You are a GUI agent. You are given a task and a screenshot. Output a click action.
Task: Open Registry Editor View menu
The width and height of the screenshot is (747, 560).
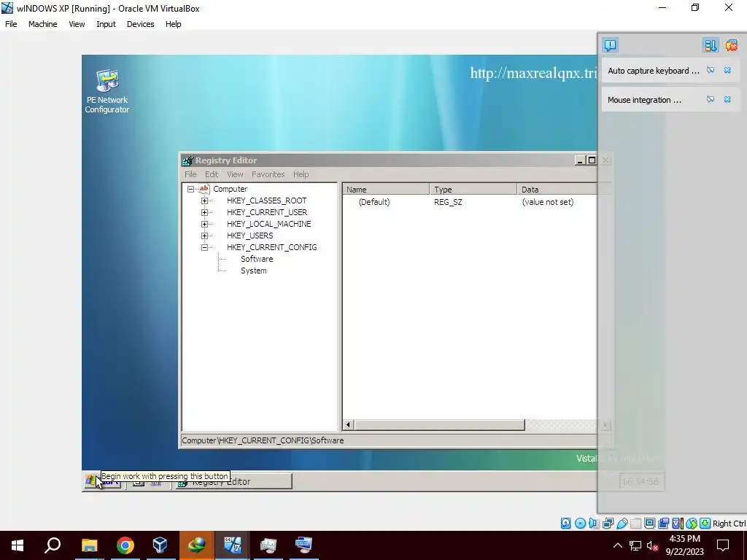click(235, 174)
